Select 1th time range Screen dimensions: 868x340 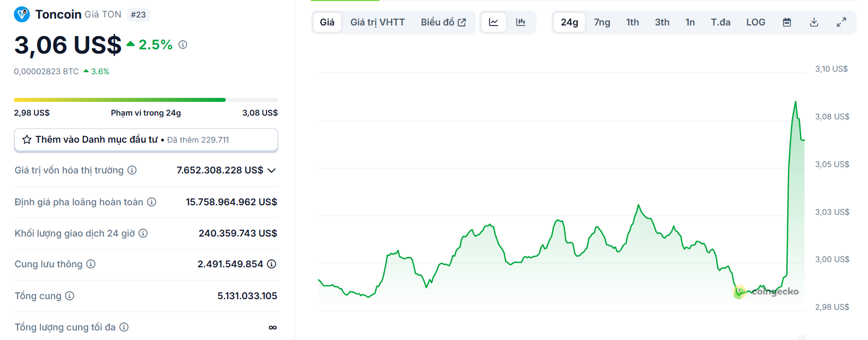[633, 22]
